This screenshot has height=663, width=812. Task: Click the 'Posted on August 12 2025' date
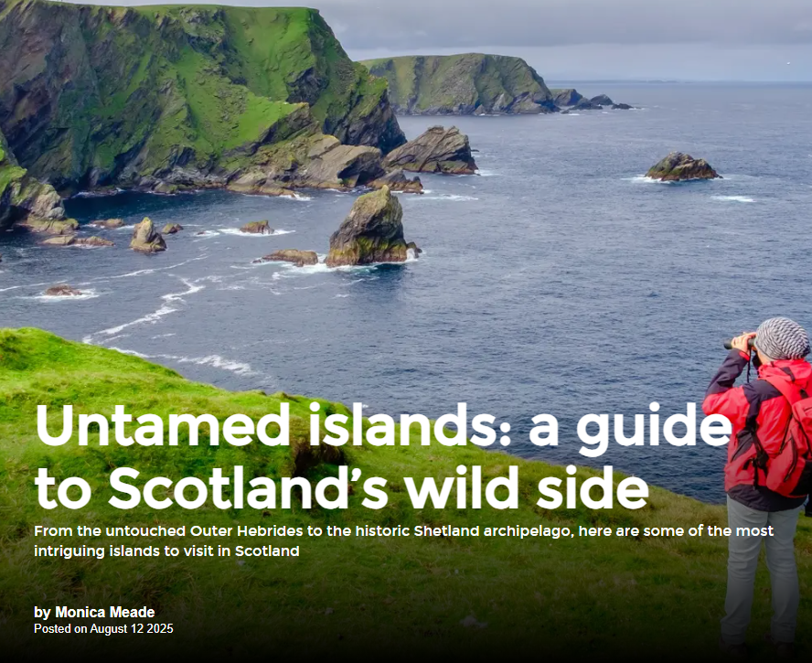pyautogui.click(x=103, y=629)
